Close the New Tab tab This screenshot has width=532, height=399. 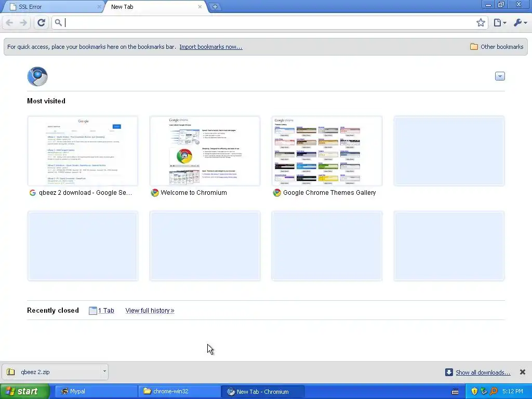coord(200,7)
